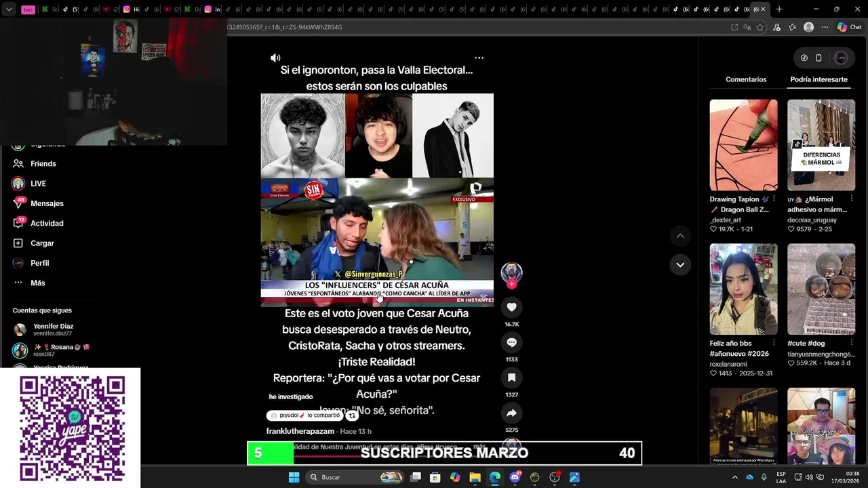Open #cute #dog video thumbnail
The width and height of the screenshot is (868, 488).
(x=821, y=289)
